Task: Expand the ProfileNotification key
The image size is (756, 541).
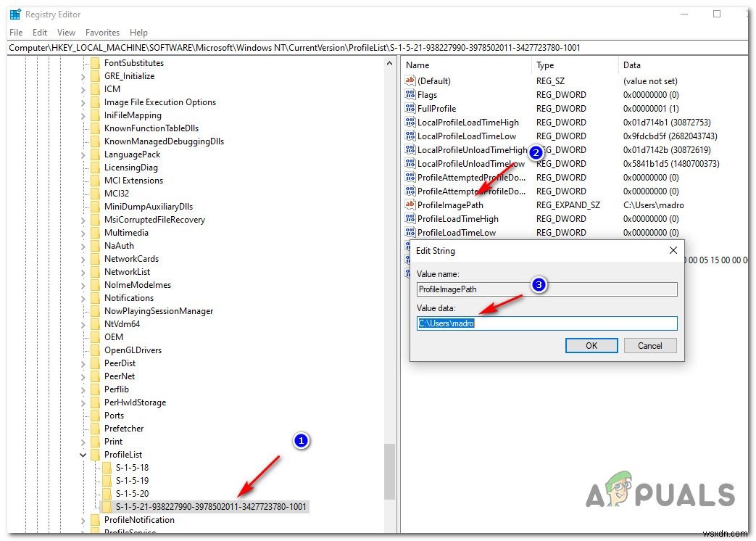Action: pos(83,520)
